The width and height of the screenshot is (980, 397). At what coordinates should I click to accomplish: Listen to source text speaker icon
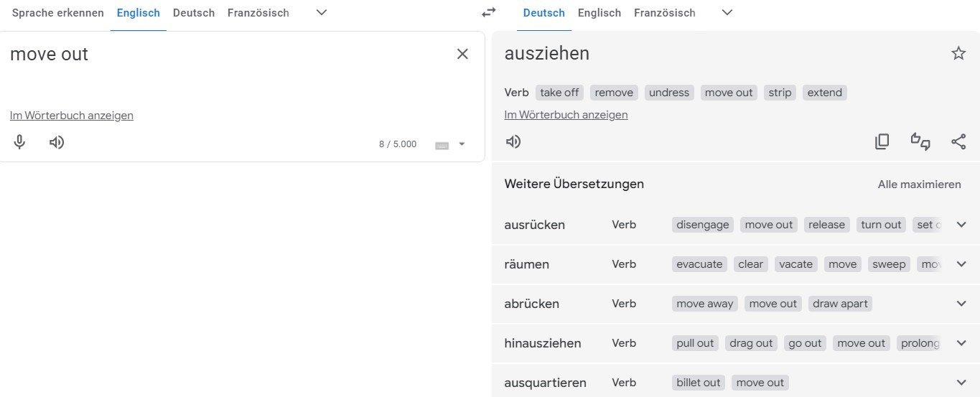click(x=57, y=142)
